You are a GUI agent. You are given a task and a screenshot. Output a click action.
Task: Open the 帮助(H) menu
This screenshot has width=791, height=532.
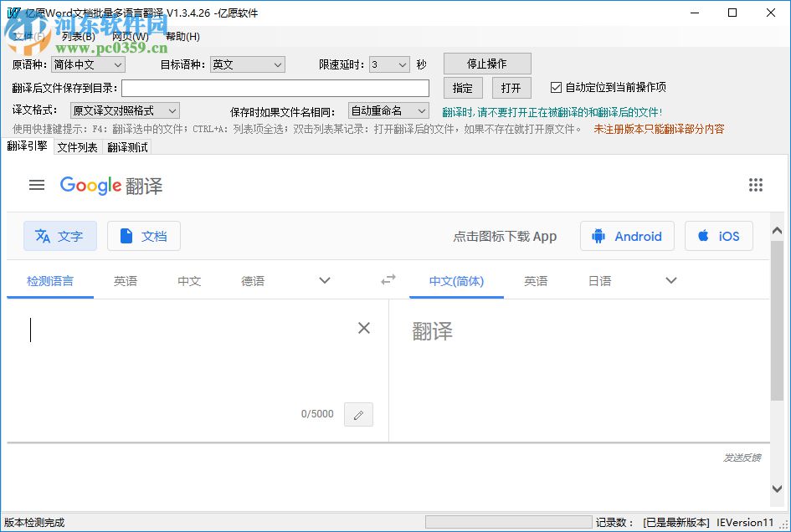(181, 37)
